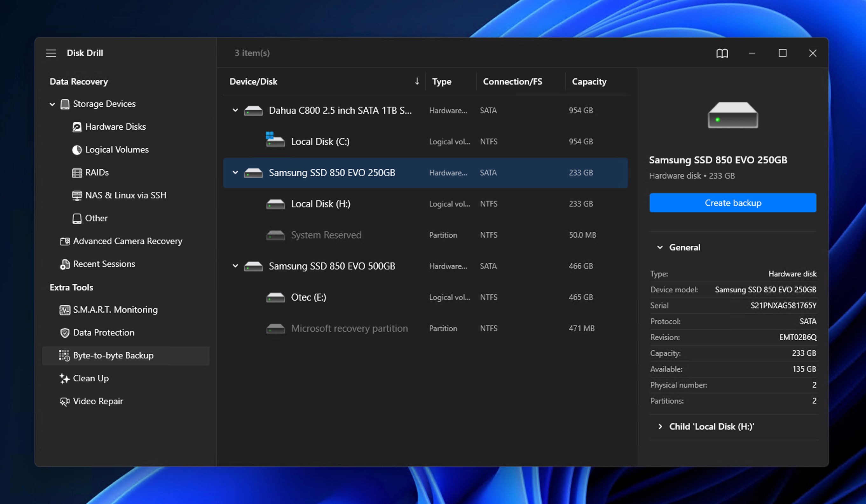
Task: Click the Available value 135 GB
Action: coord(804,369)
